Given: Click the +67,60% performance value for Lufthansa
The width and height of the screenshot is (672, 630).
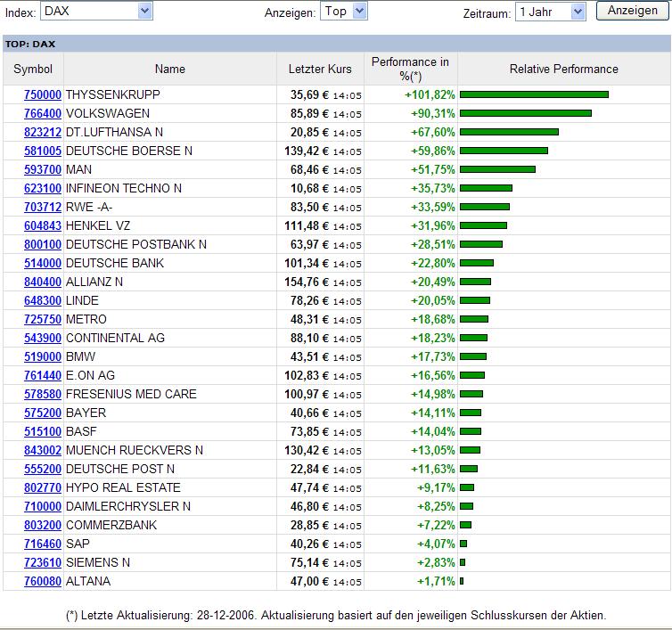Looking at the screenshot, I should pos(433,132).
